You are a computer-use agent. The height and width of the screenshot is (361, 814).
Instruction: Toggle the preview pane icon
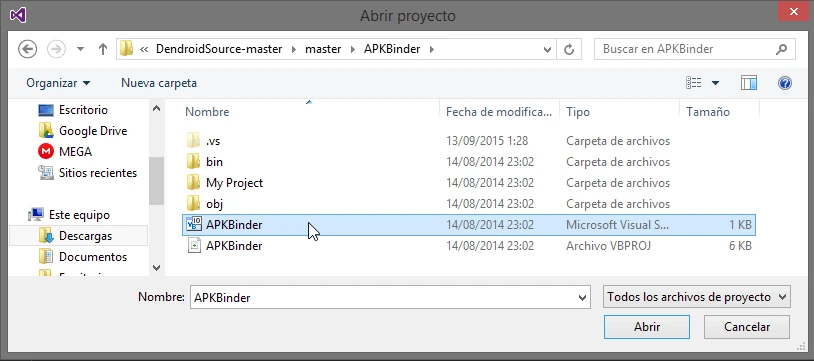[749, 83]
